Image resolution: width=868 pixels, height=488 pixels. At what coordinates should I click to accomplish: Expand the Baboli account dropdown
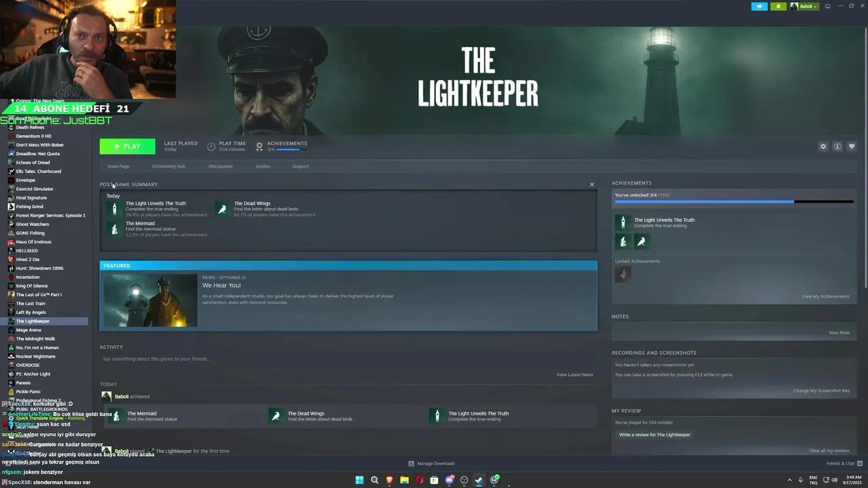tap(804, 6)
